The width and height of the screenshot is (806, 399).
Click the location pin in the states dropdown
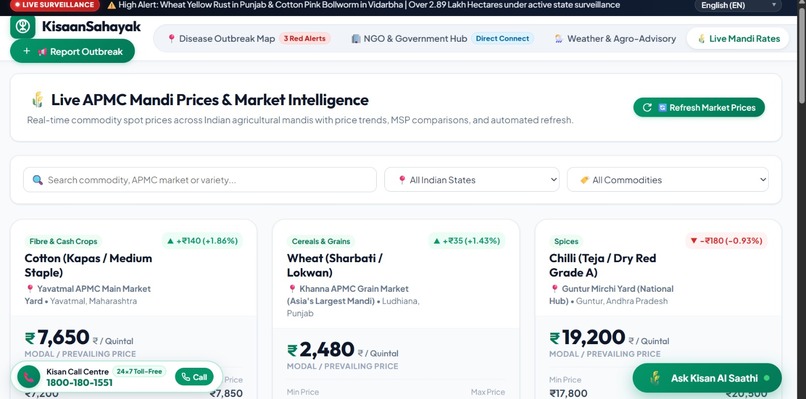[x=402, y=180]
